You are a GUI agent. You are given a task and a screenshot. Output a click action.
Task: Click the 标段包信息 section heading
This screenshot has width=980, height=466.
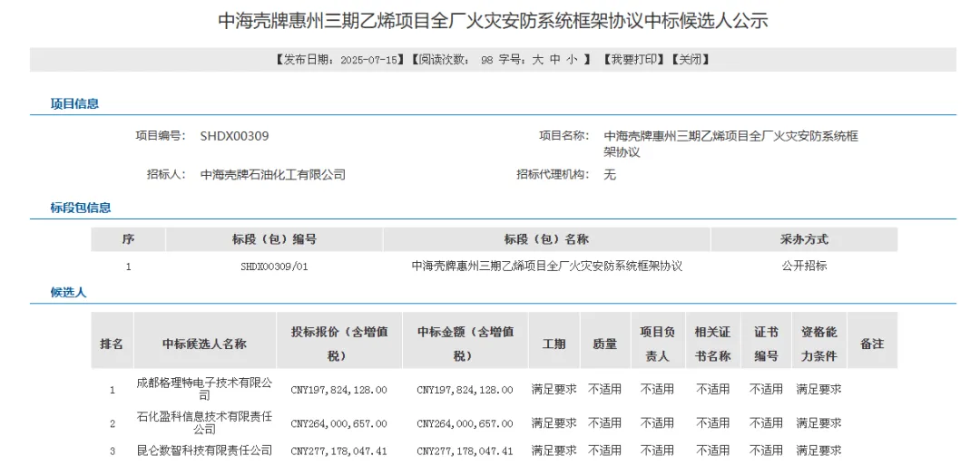[x=81, y=208]
